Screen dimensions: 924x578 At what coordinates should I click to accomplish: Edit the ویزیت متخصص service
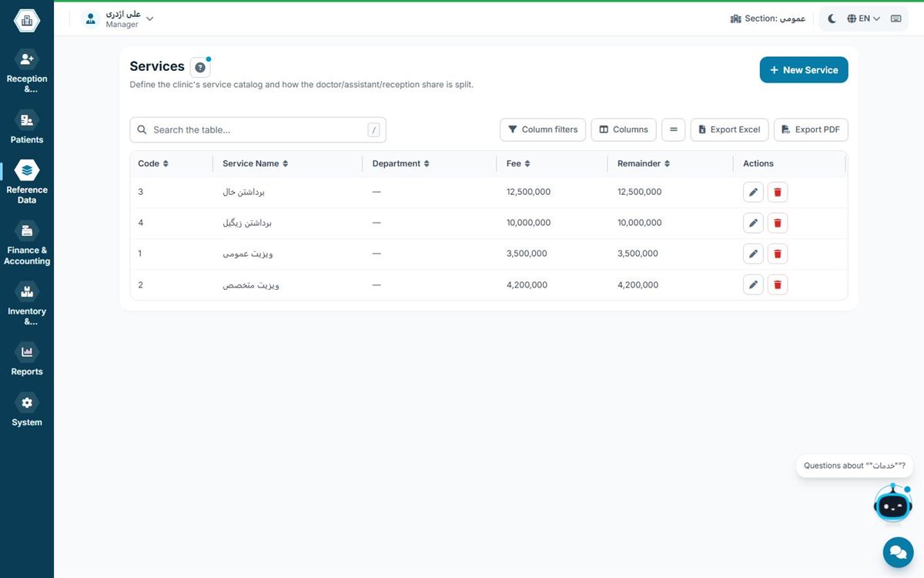click(x=754, y=285)
